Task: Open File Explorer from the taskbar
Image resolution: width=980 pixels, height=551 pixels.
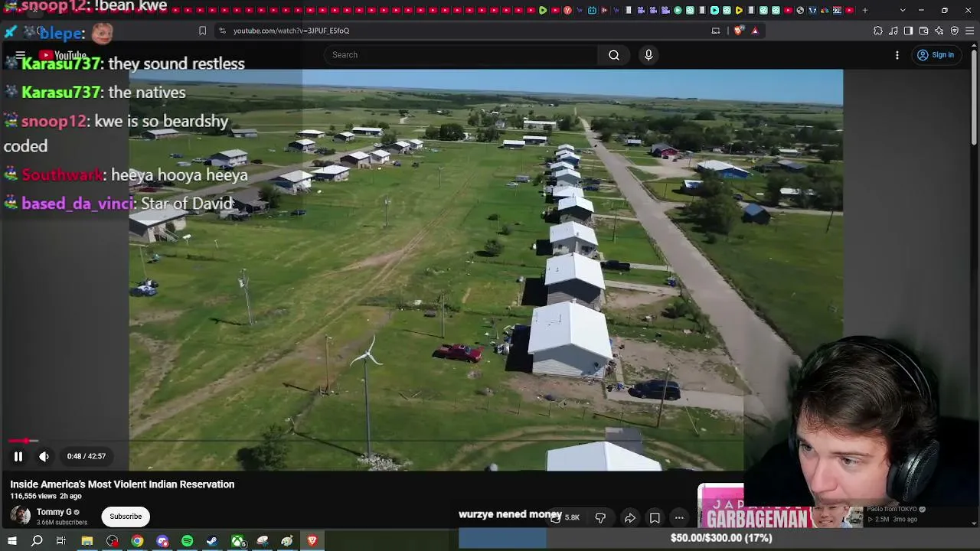Action: coord(87,541)
